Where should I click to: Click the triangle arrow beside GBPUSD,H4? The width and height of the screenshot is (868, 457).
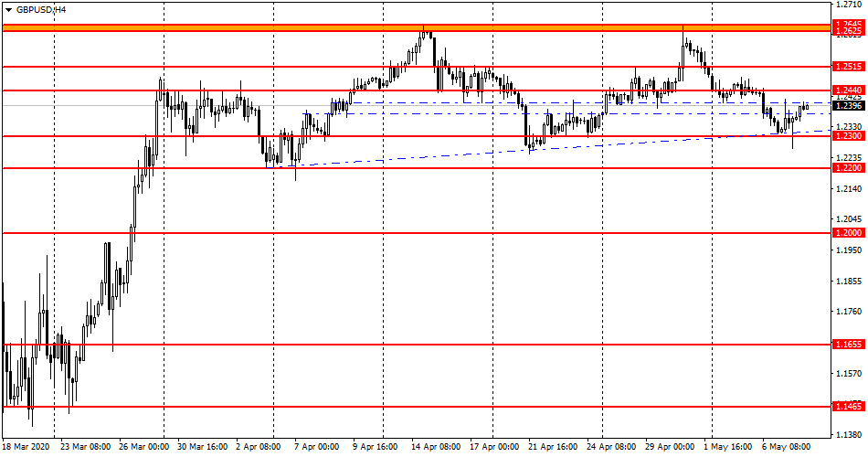8,9
